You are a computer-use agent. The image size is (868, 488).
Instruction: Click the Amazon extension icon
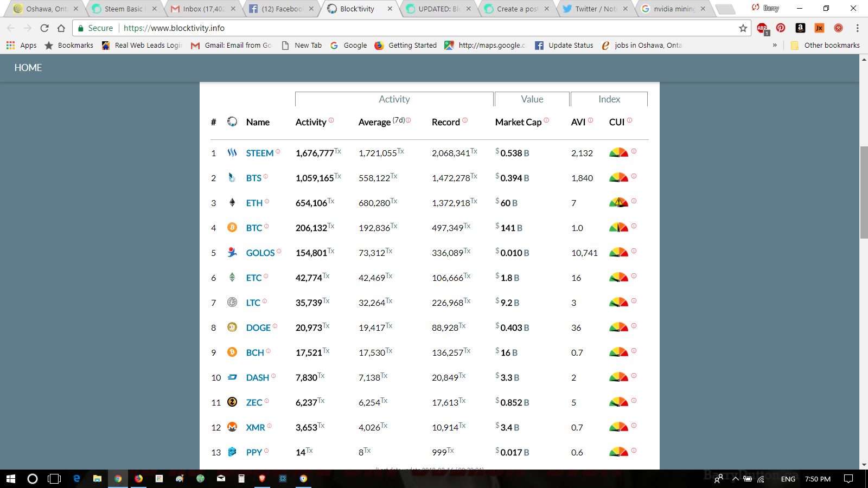pos(800,28)
